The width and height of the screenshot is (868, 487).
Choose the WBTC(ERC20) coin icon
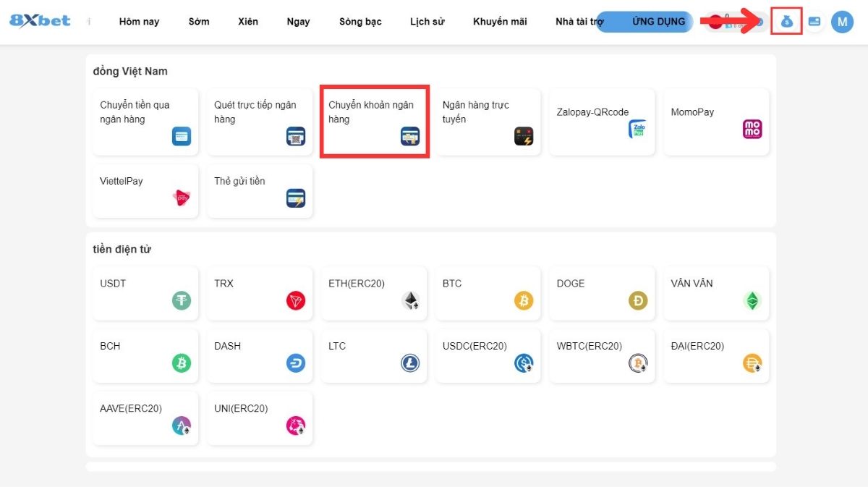638,363
